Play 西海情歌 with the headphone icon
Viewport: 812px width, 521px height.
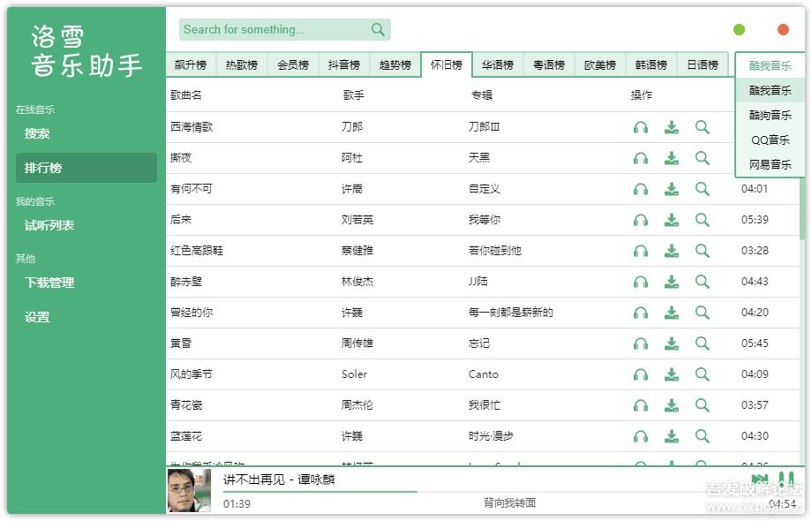641,127
